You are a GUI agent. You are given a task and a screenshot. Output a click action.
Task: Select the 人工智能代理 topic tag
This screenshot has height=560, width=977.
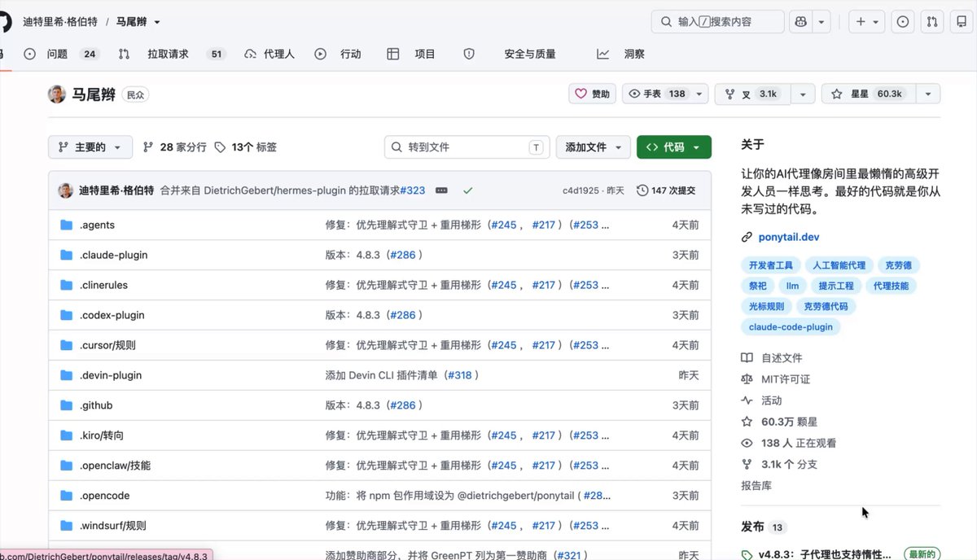pyautogui.click(x=839, y=265)
